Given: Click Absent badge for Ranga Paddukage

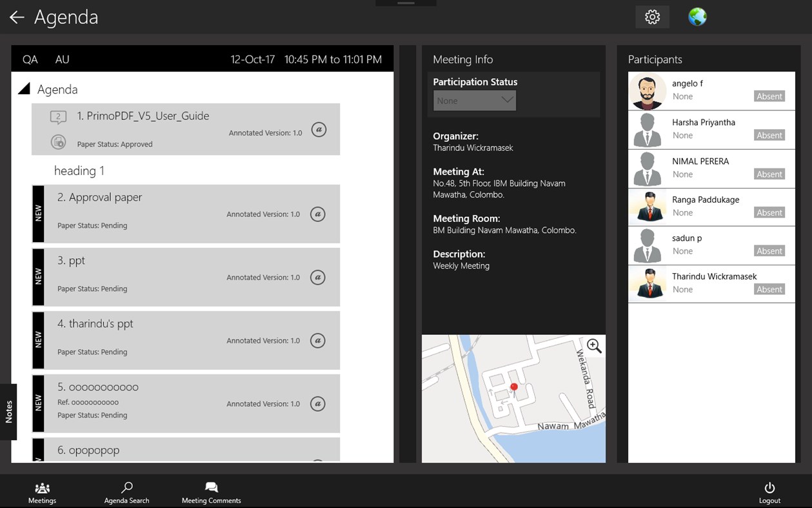Looking at the screenshot, I should [x=769, y=212].
